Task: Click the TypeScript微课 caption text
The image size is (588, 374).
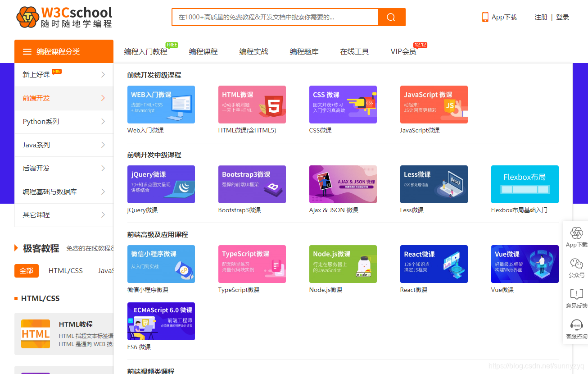Action: 239,290
